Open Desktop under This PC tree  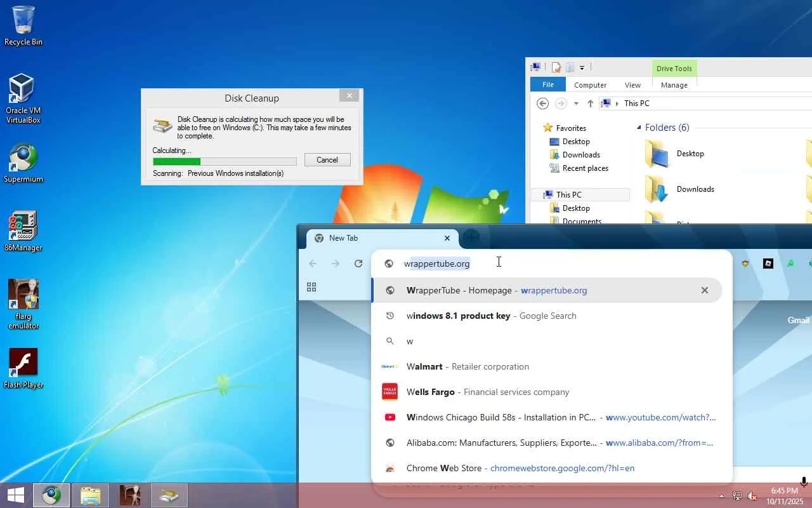pyautogui.click(x=576, y=208)
